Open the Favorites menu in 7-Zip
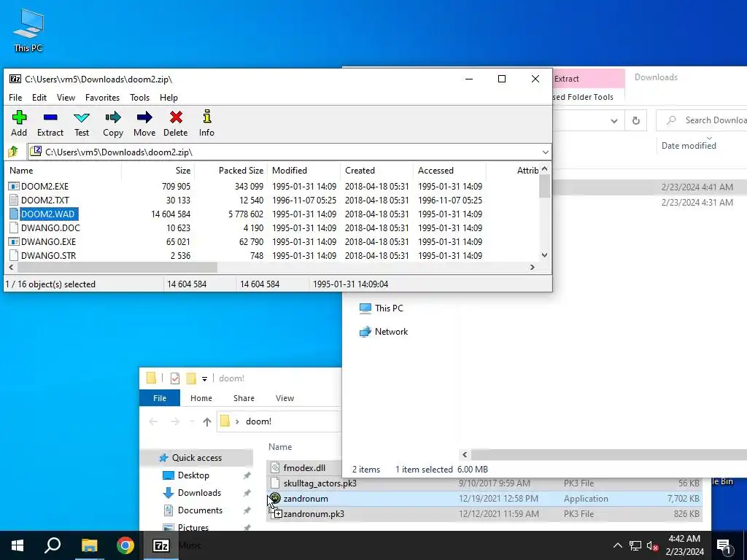The image size is (747, 560). pyautogui.click(x=102, y=98)
